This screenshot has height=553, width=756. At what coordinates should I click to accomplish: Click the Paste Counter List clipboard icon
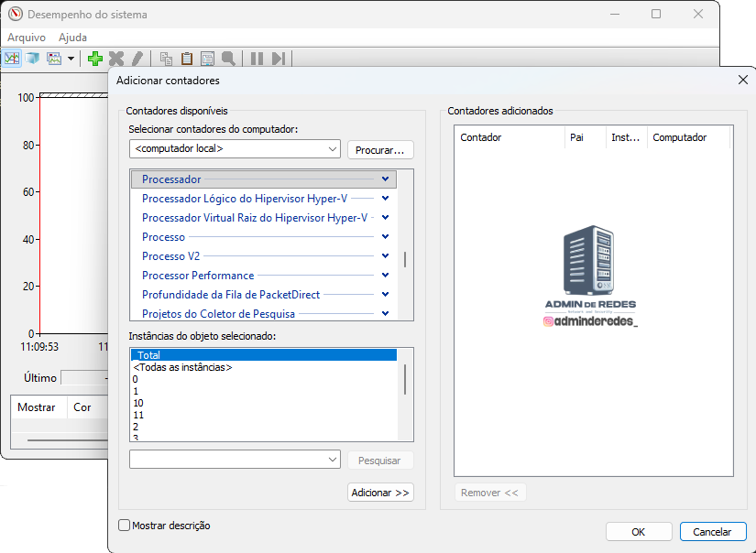pyautogui.click(x=187, y=59)
